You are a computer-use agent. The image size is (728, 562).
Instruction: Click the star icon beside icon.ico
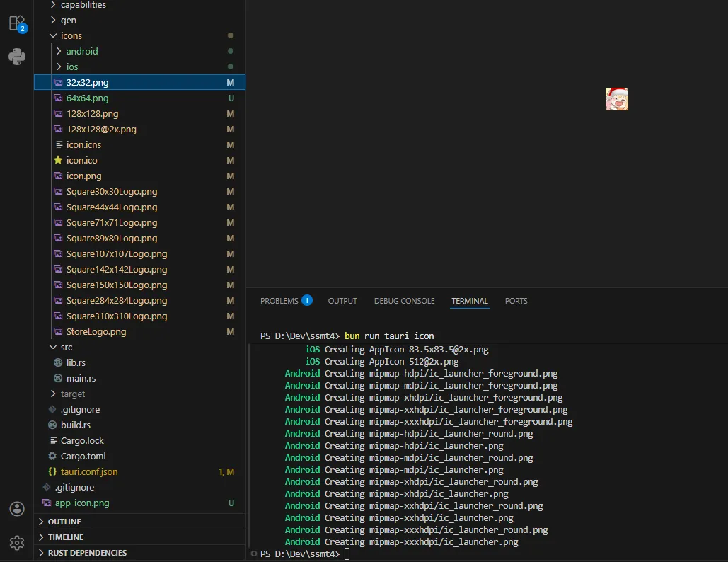pos(58,161)
